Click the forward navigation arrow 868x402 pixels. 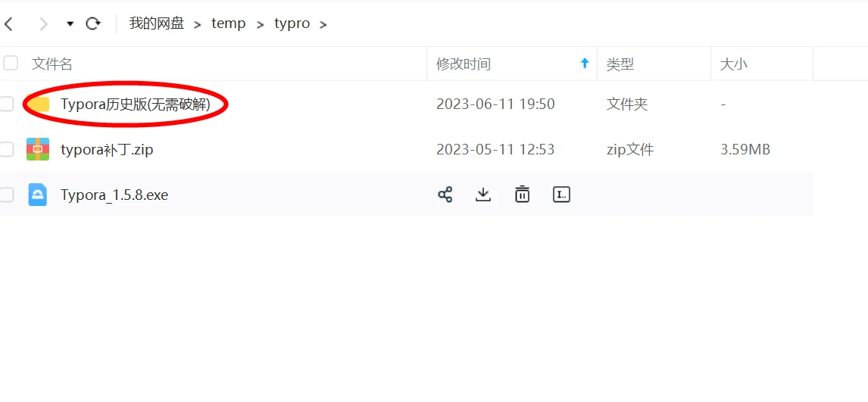(x=43, y=23)
